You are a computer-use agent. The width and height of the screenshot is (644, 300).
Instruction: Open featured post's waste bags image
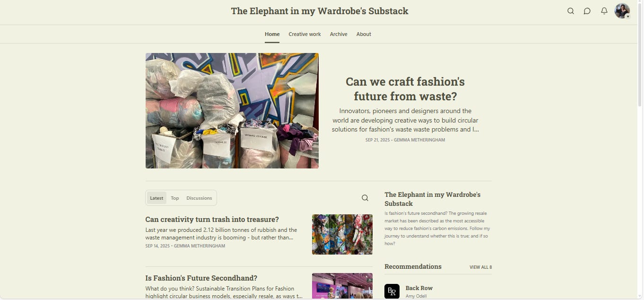232,111
